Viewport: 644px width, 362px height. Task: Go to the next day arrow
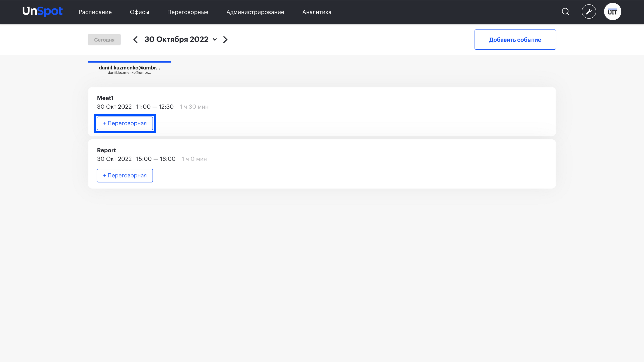(x=225, y=40)
